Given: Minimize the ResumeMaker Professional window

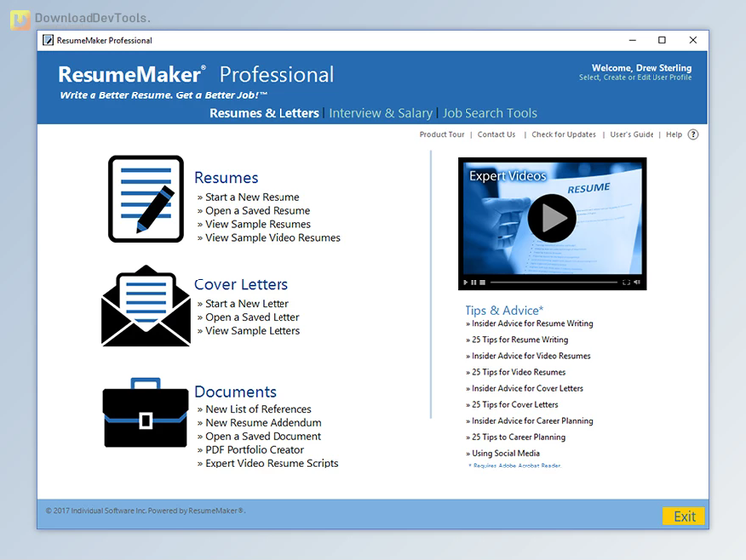Looking at the screenshot, I should pos(632,40).
